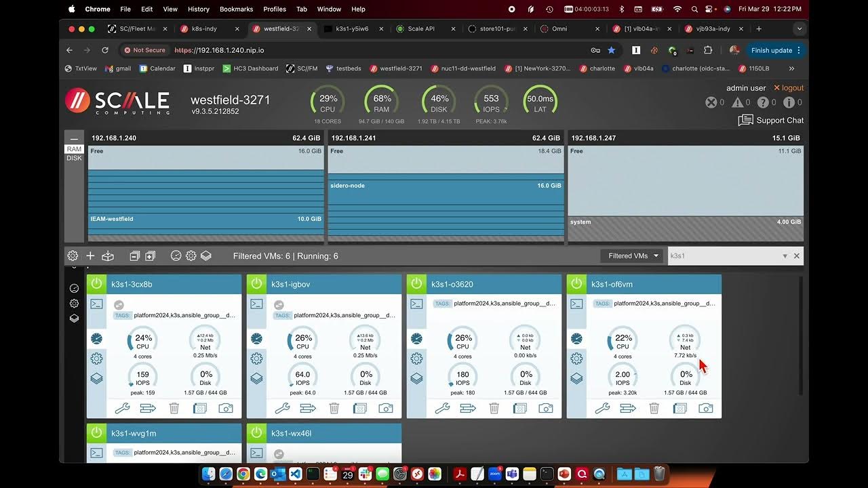Delete VM k3s1-3cx8b using trash icon
The image size is (868, 488).
(174, 408)
